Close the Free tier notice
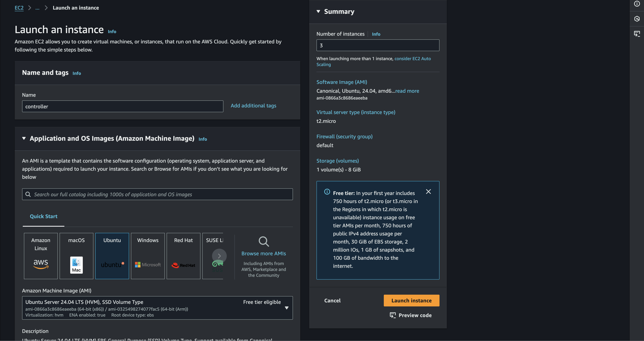The width and height of the screenshot is (644, 341). [428, 191]
